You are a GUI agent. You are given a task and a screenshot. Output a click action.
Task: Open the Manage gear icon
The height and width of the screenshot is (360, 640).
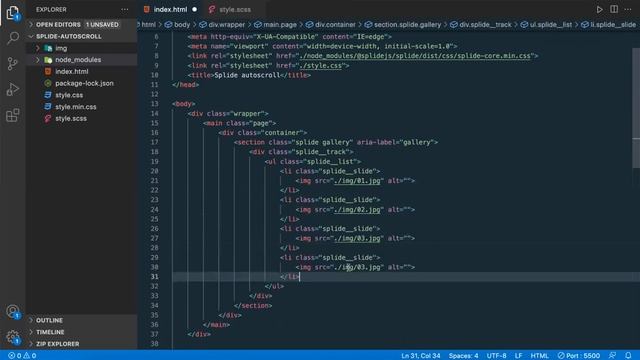click(x=13, y=337)
